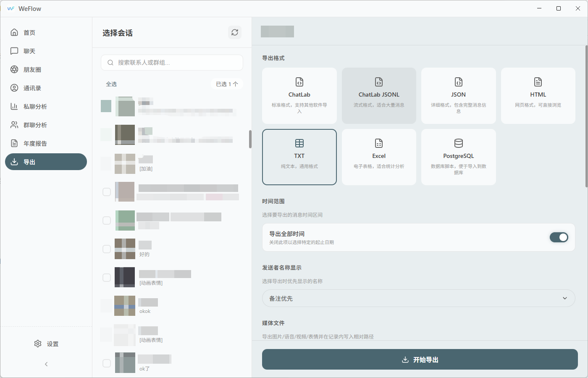Click the 聊天 speech bubble icon
Image resolution: width=588 pixels, height=378 pixels.
[14, 51]
